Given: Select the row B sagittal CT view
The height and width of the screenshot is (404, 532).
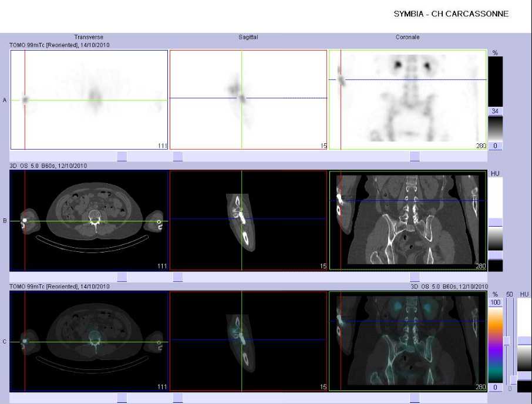Looking at the screenshot, I should (248, 220).
